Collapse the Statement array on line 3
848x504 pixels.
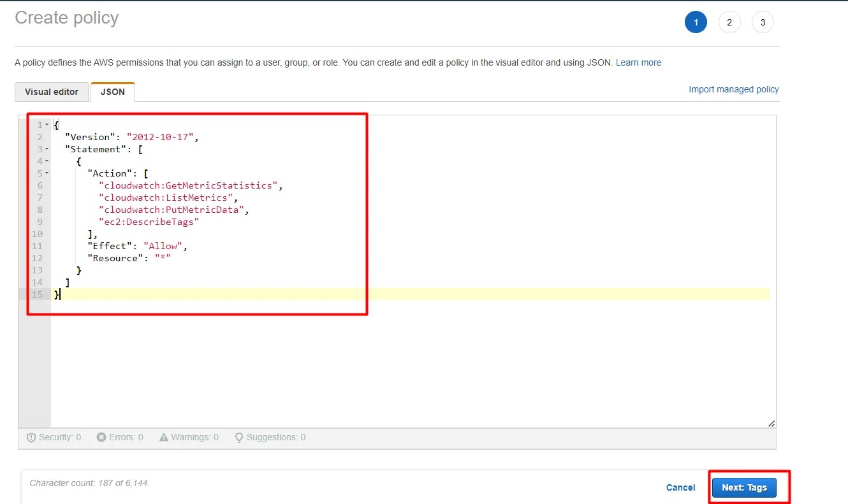pyautogui.click(x=45, y=148)
